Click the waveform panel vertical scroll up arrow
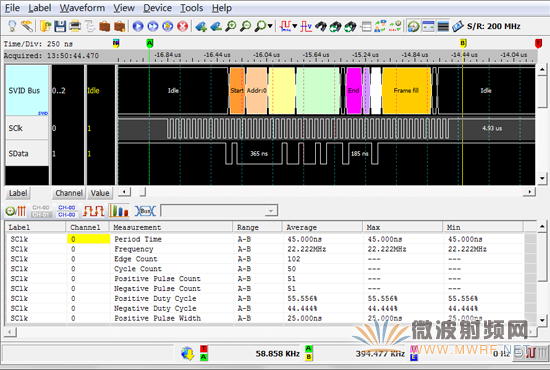This screenshot has width=550, height=370. 542,69
